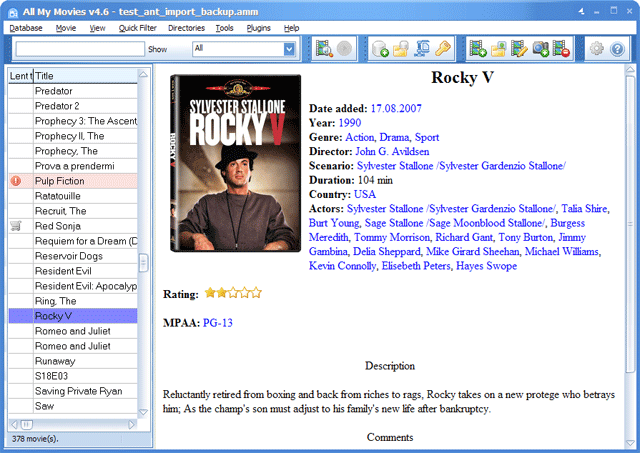Click actor Burt Young link
Screen dimensions: 640x453
tap(334, 223)
